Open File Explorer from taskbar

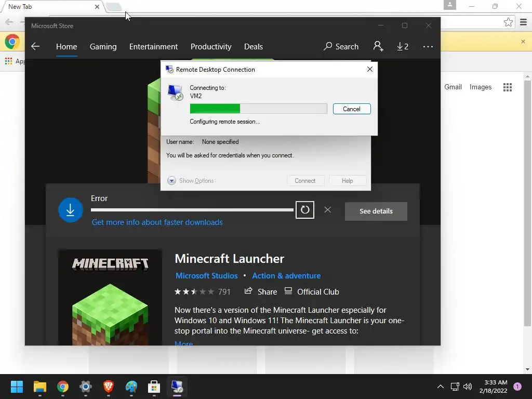39,387
